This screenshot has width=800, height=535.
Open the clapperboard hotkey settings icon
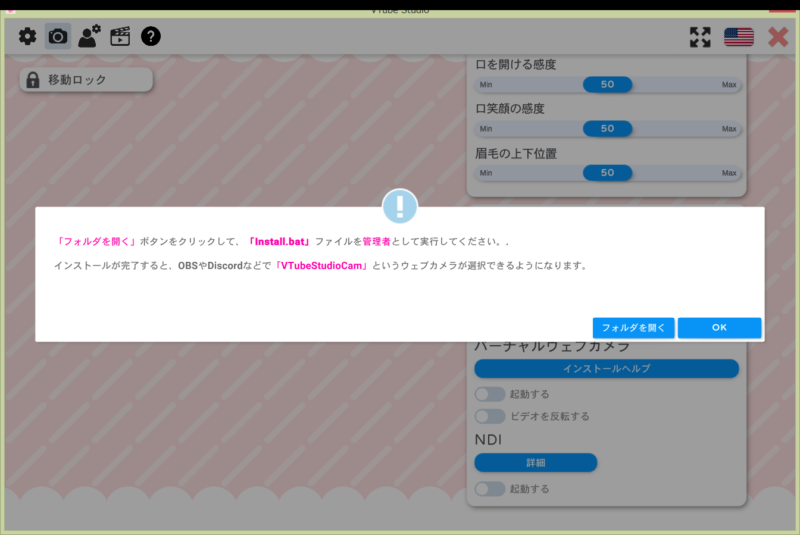pos(120,36)
